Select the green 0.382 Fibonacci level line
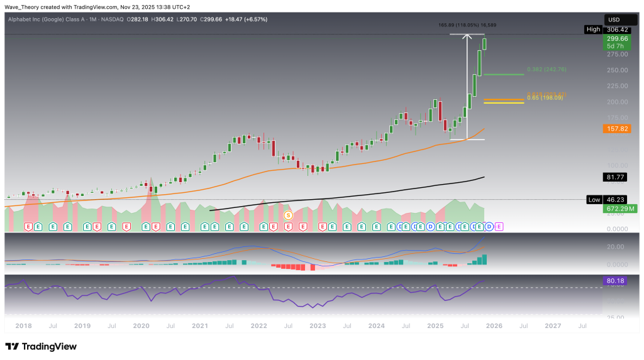Image resolution: width=644 pixels, height=360 pixels. (503, 74)
